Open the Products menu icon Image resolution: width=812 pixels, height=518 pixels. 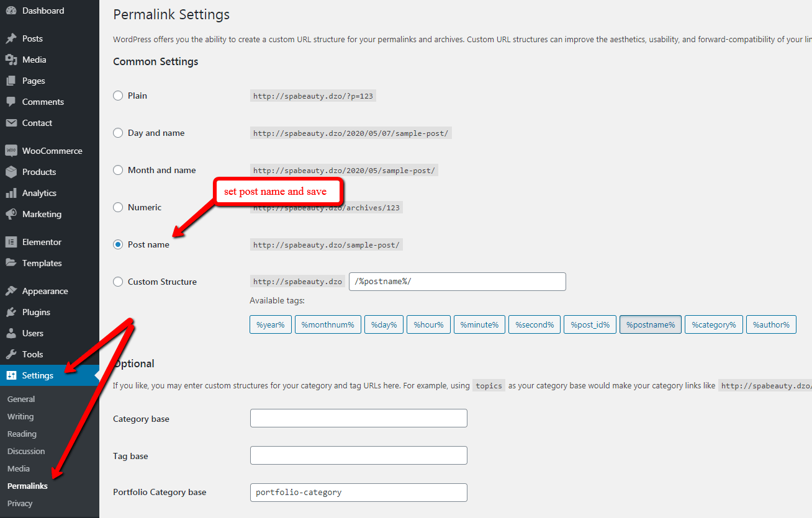point(10,172)
